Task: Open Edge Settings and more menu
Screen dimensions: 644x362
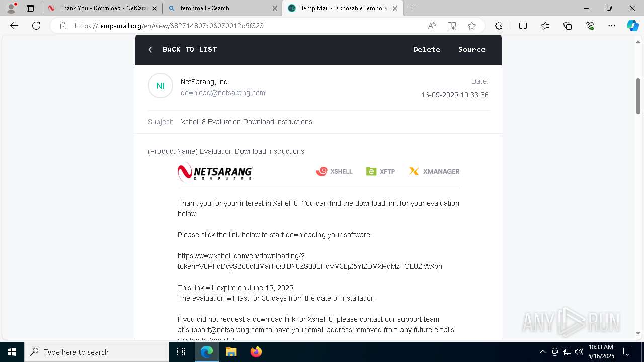Action: pyautogui.click(x=612, y=26)
